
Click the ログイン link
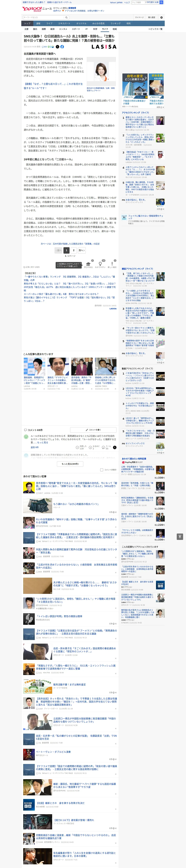[x=57, y=11]
